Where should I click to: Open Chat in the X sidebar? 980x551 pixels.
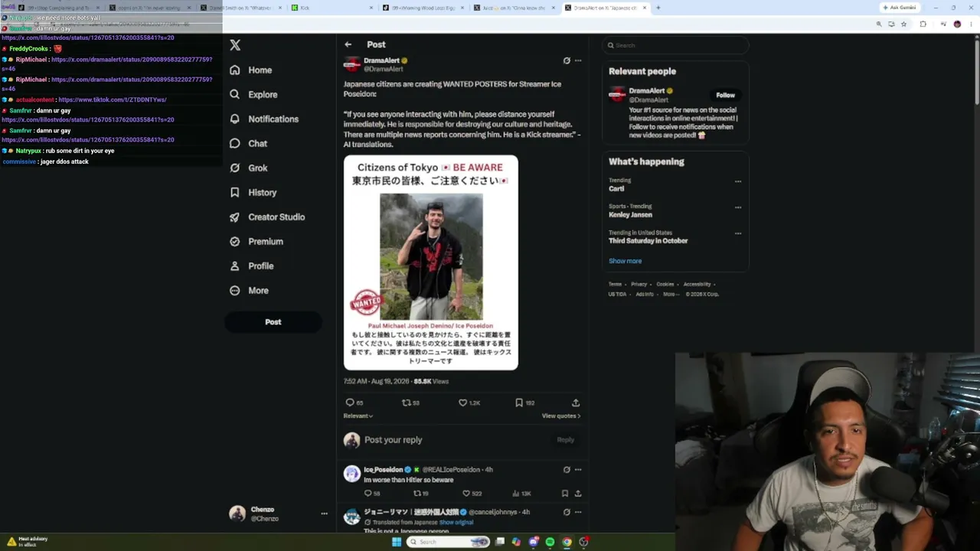click(x=248, y=144)
